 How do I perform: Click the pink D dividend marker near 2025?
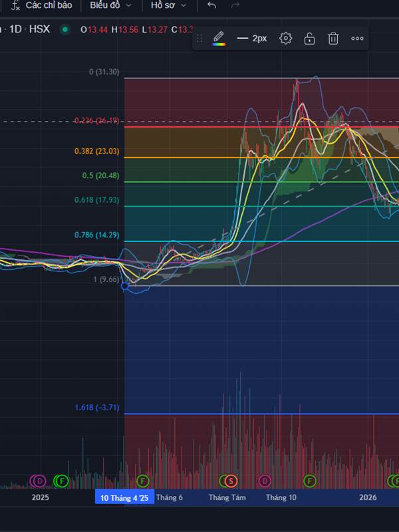tap(40, 481)
